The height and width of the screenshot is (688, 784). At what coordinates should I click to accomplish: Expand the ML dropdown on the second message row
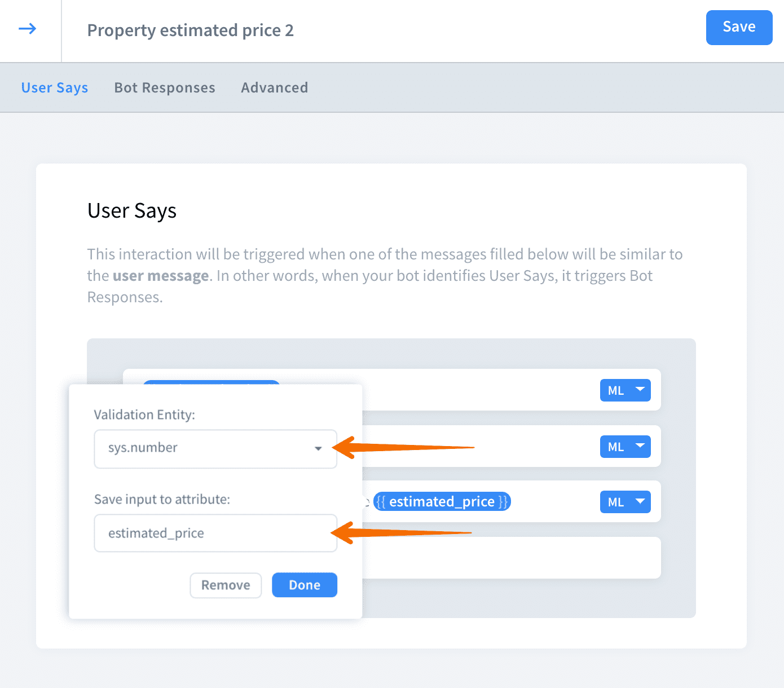[x=625, y=447]
